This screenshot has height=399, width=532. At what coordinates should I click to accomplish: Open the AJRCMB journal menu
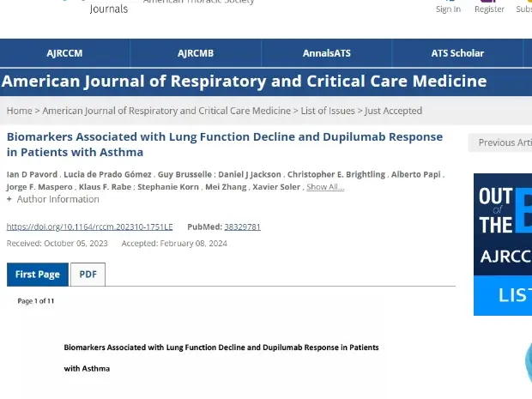[x=196, y=53]
